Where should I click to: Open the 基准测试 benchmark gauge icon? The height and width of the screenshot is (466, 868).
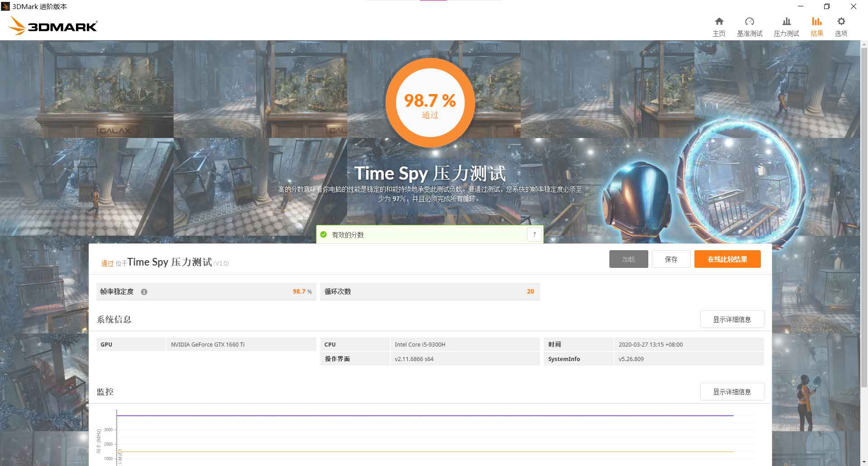coord(750,21)
